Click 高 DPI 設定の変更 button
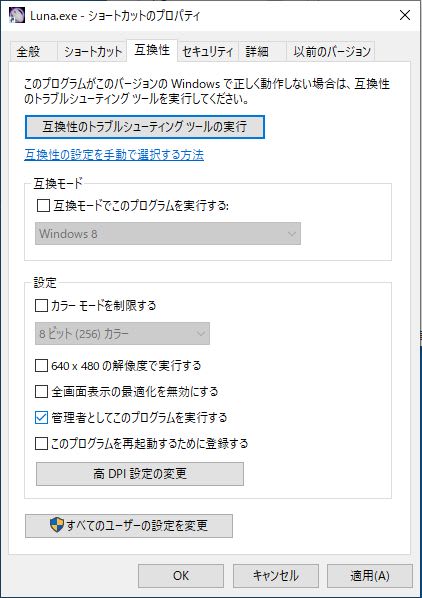The height and width of the screenshot is (598, 422). [140, 474]
